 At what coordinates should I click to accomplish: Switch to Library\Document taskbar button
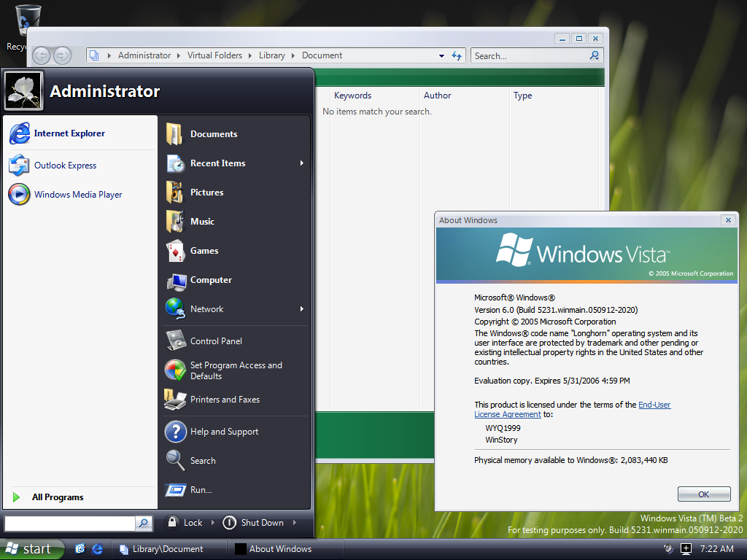[168, 549]
